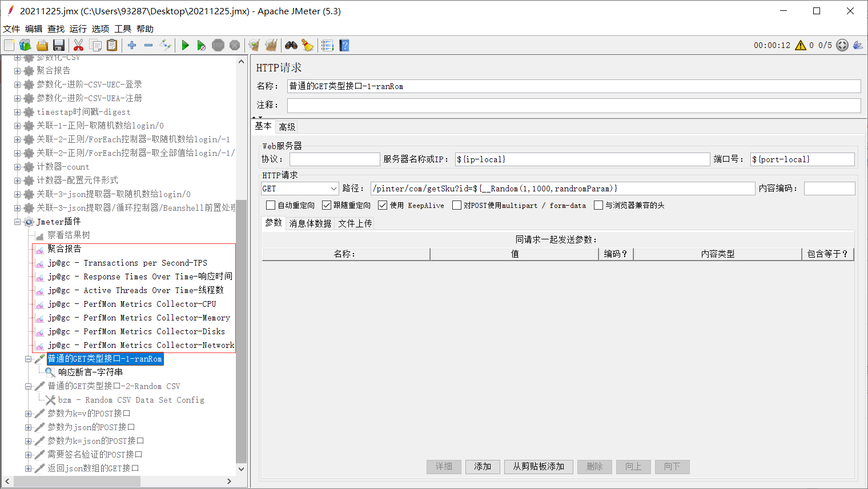Expand 需要签名验证的POST接口 node
Image resolution: width=868 pixels, height=489 pixels.
28,455
